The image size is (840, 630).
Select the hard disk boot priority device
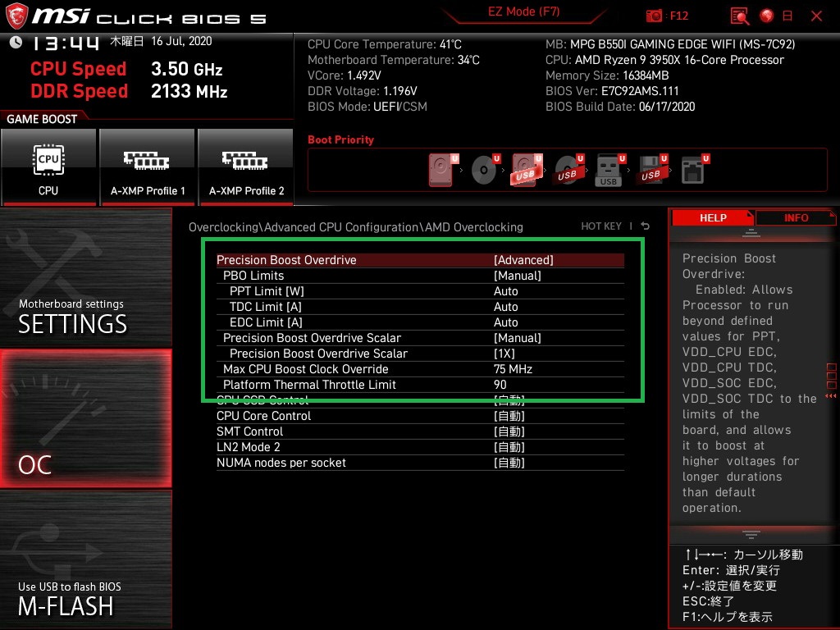444,170
